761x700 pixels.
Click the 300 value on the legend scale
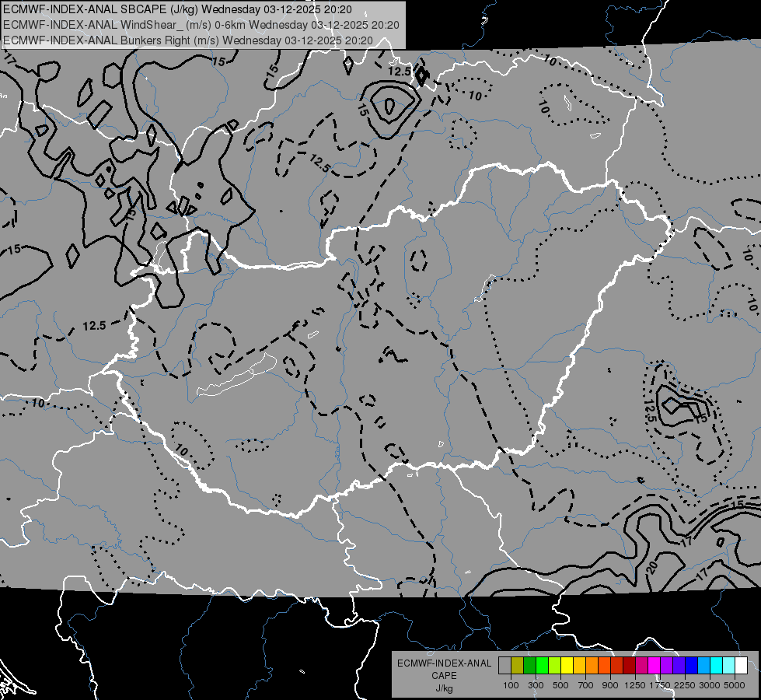[x=536, y=685]
